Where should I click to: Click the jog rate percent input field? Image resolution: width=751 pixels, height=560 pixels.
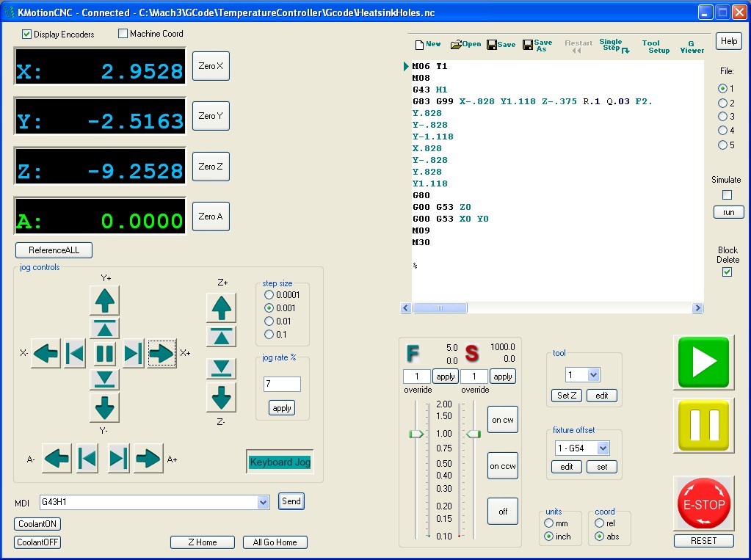tap(282, 385)
